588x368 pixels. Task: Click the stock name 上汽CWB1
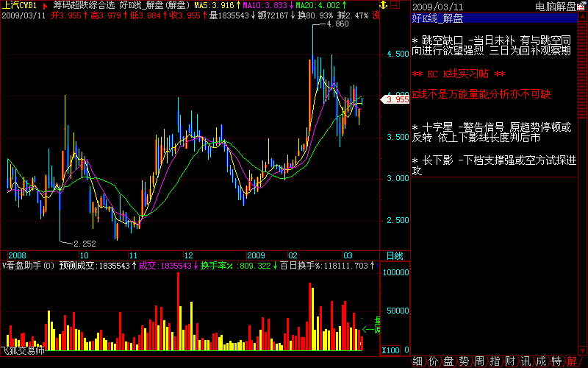click(x=20, y=6)
